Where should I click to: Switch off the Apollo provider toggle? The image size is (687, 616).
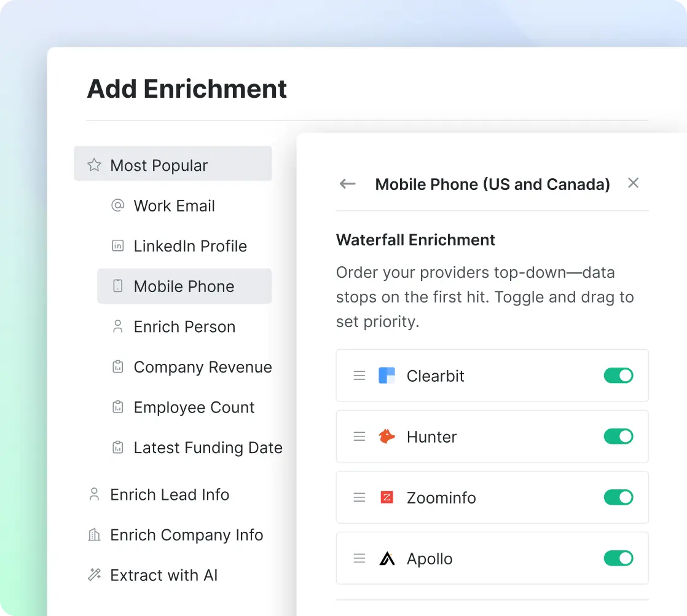pyautogui.click(x=618, y=559)
